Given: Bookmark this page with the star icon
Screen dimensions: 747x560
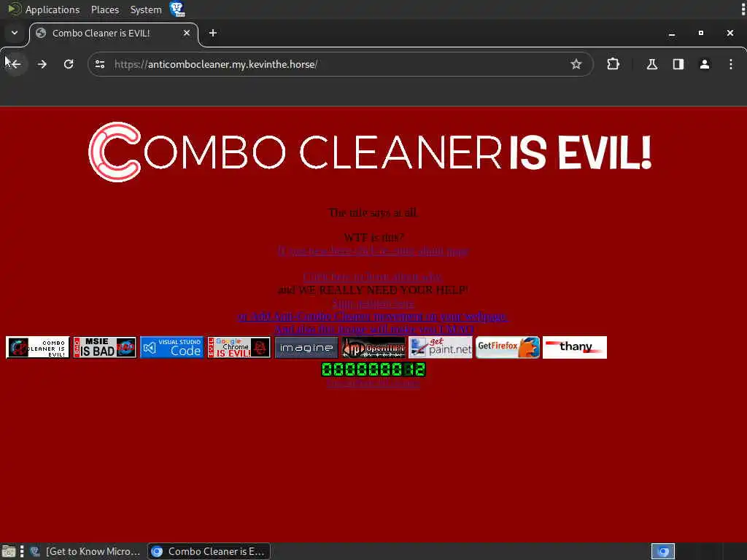Looking at the screenshot, I should tap(576, 64).
